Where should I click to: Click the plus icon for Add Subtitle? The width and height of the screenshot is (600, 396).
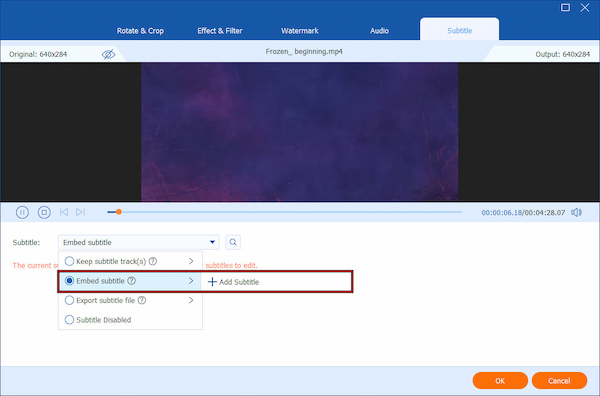pos(212,282)
